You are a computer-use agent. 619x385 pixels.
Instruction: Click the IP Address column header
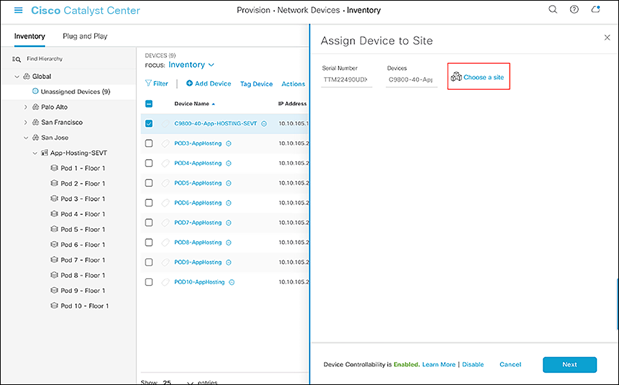click(x=292, y=104)
